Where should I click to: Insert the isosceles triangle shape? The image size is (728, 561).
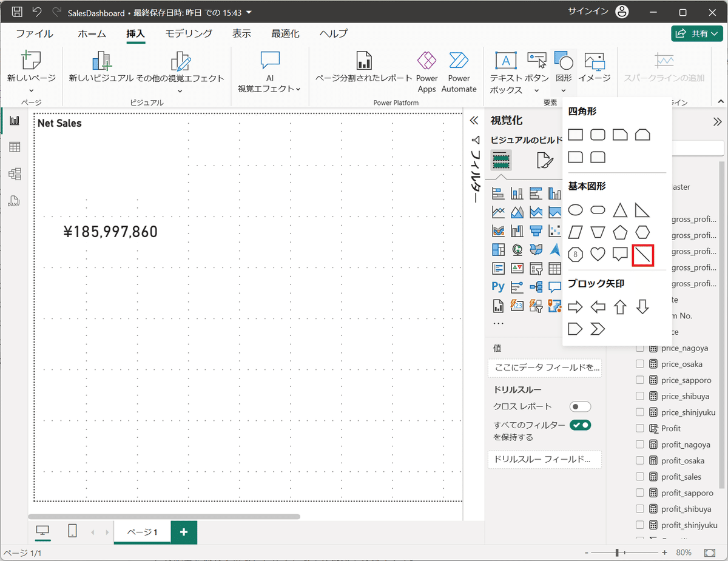(x=619, y=210)
